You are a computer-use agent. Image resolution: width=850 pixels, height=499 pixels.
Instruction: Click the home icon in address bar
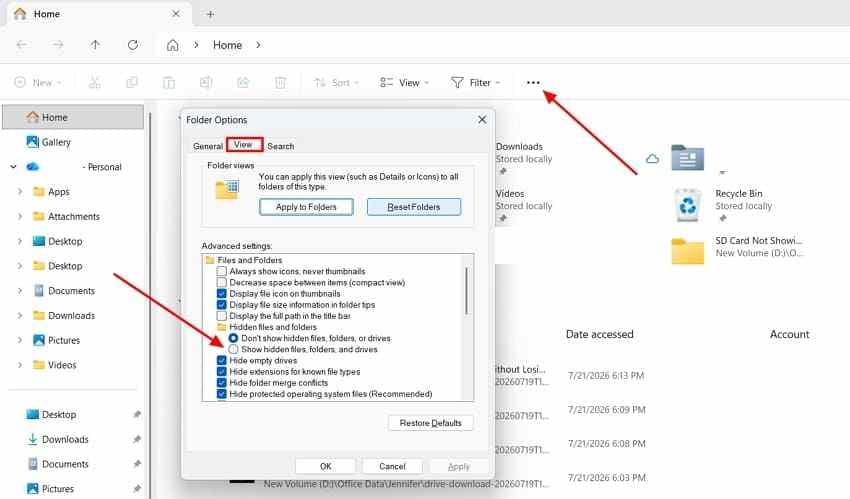tap(172, 46)
